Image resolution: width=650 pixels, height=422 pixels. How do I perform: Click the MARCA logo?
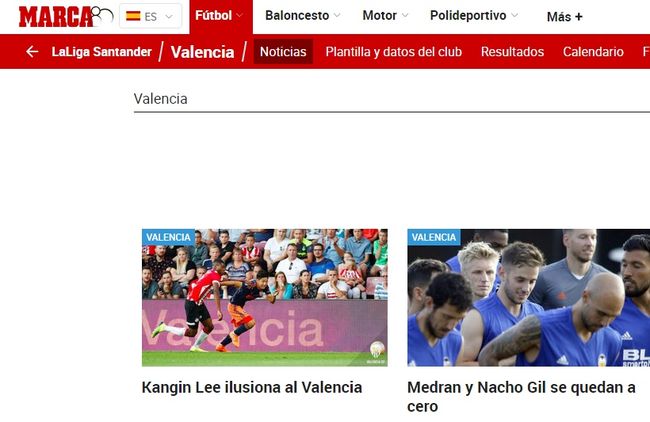click(x=65, y=17)
